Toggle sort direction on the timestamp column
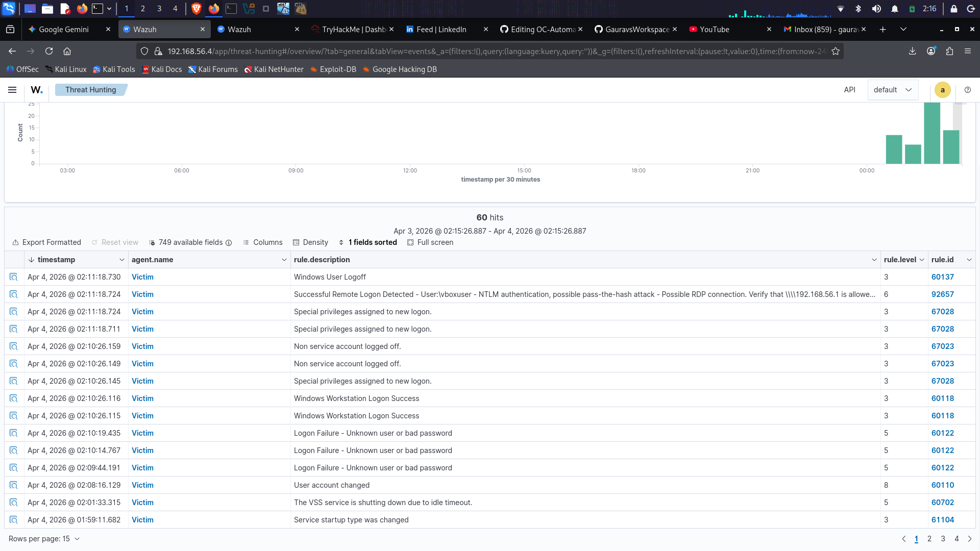 (32, 260)
